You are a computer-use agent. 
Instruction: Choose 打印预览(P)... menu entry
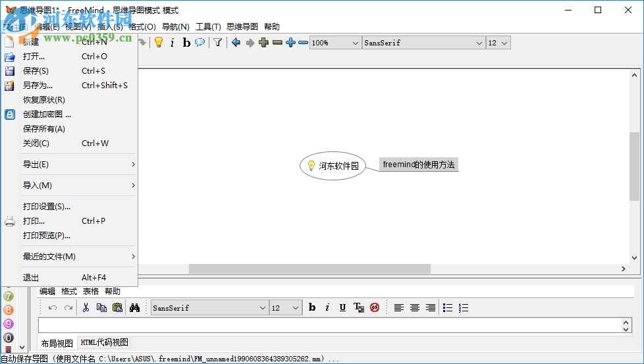click(x=69, y=236)
